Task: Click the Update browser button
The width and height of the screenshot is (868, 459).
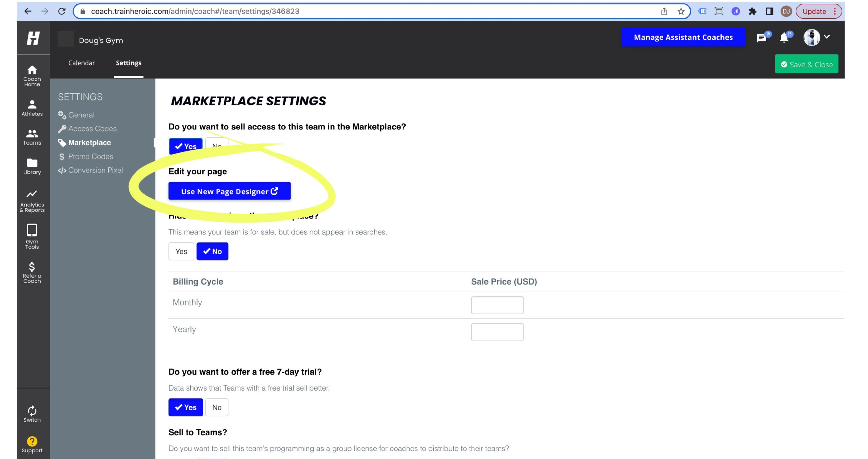Action: (818, 12)
